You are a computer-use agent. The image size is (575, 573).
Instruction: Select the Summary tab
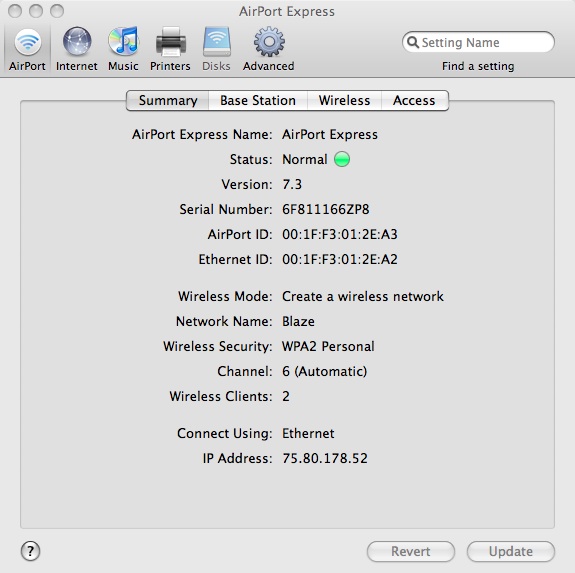[168, 100]
